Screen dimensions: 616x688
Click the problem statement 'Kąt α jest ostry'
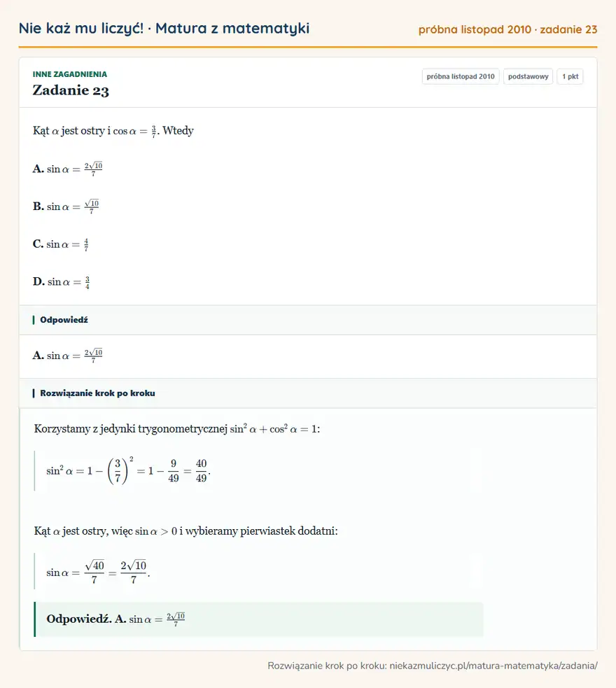pos(113,131)
